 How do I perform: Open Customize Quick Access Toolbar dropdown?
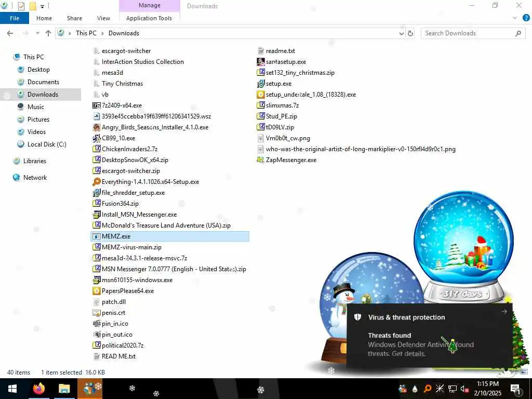coord(42,6)
